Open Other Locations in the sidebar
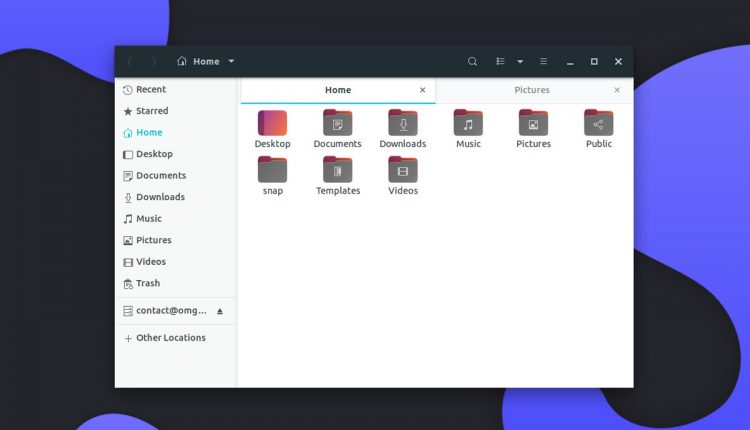This screenshot has width=750, height=430. (x=176, y=338)
